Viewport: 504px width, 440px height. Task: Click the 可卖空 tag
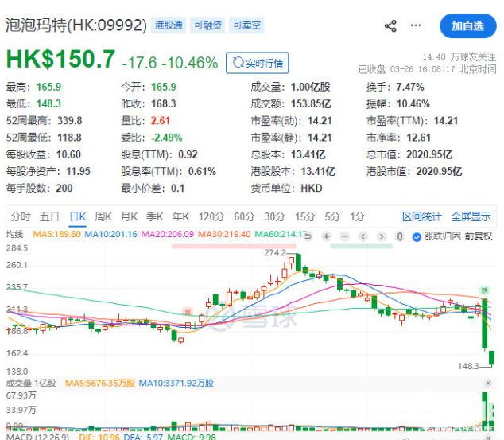pos(246,26)
